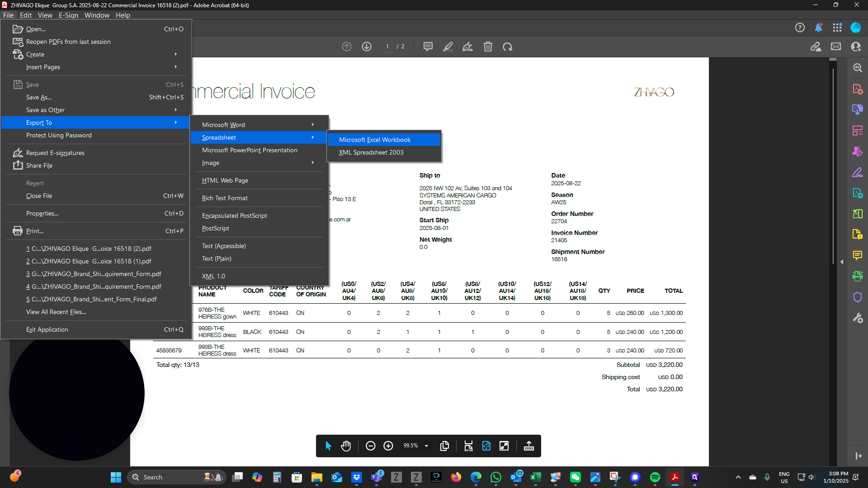This screenshot has height=488, width=868.
Task: Click the send by email envelope icon
Action: [x=836, y=47]
